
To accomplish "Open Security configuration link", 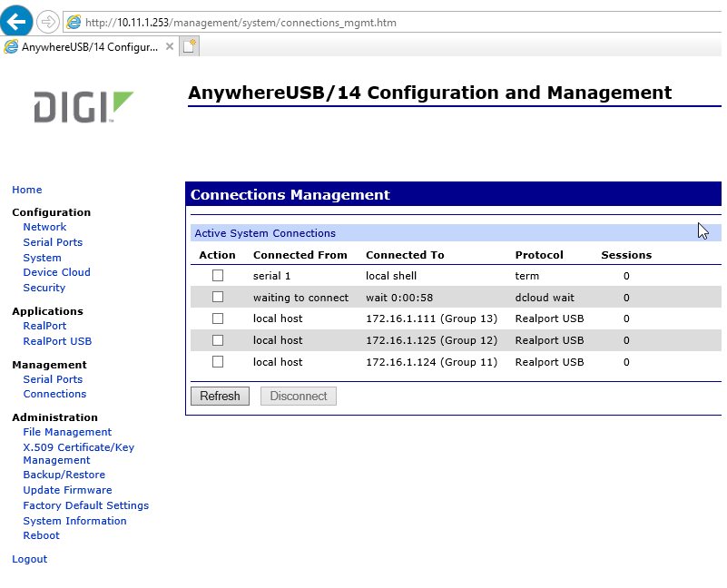I will [44, 288].
